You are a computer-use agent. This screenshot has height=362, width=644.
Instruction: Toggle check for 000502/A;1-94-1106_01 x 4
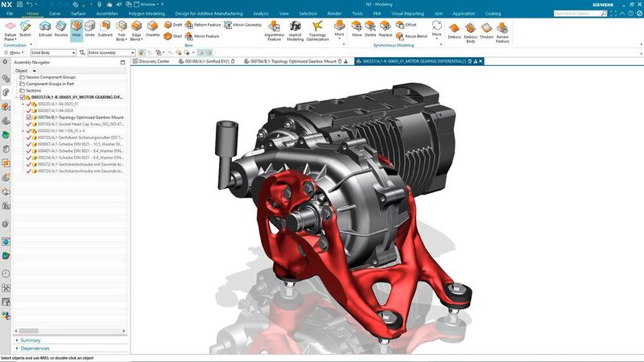point(29,131)
